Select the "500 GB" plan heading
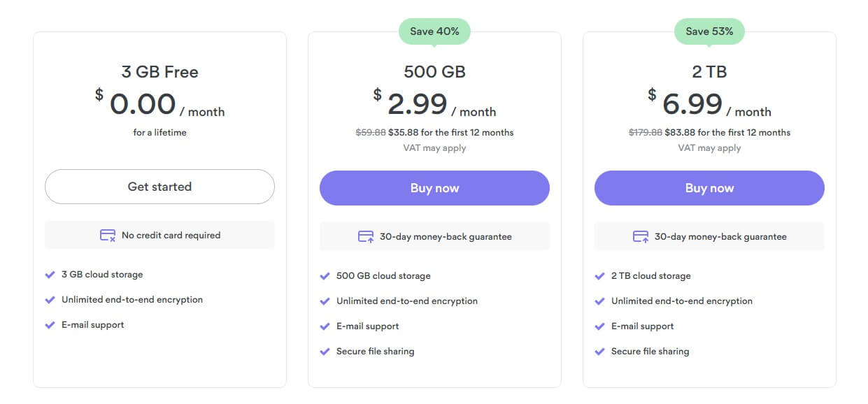Viewport: 868px width, 404px height. coord(434,71)
